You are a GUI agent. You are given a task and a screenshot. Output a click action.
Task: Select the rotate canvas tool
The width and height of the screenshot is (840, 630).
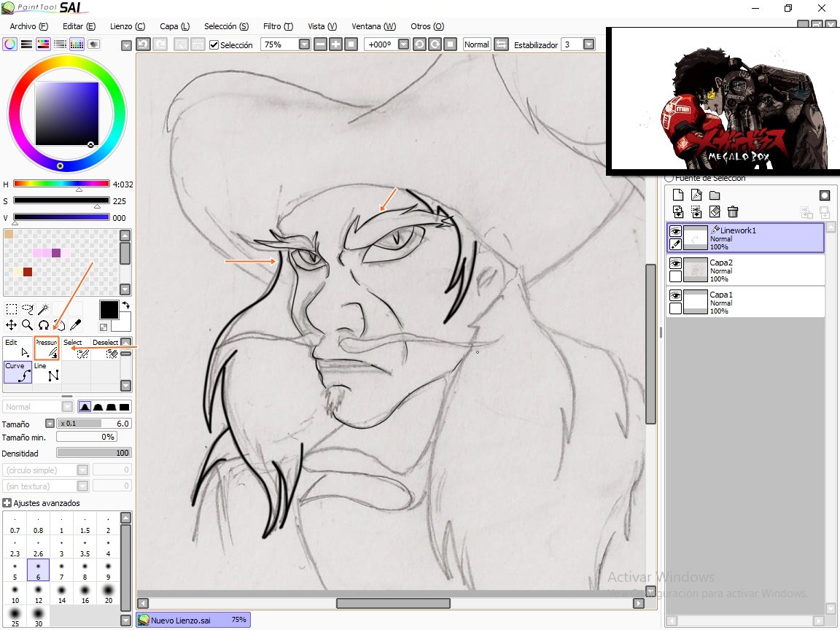point(44,324)
